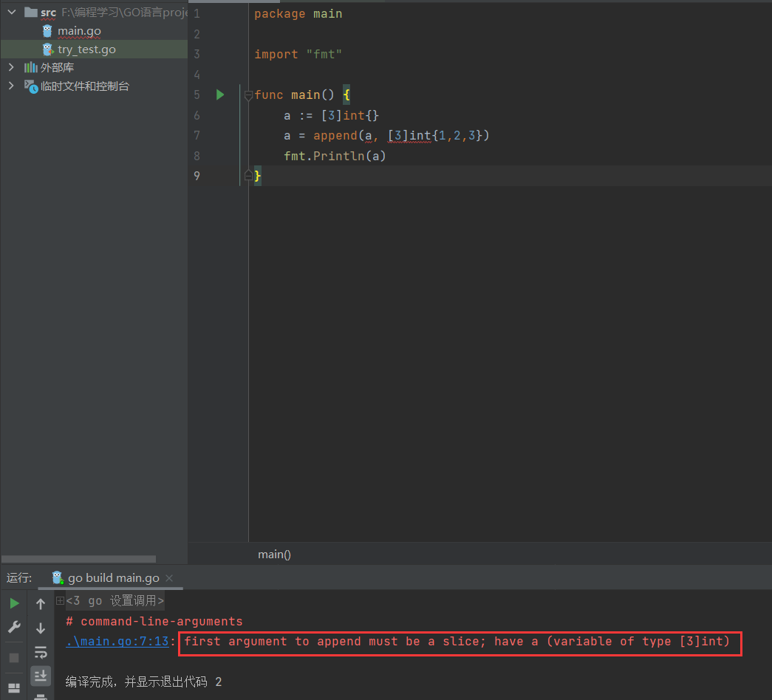Click 'append' on line 7
The height and width of the screenshot is (700, 772).
(x=335, y=135)
